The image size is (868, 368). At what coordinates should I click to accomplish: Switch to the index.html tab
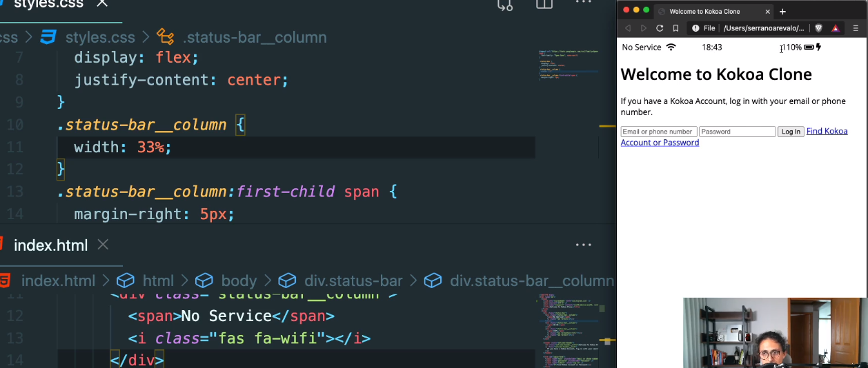point(51,245)
